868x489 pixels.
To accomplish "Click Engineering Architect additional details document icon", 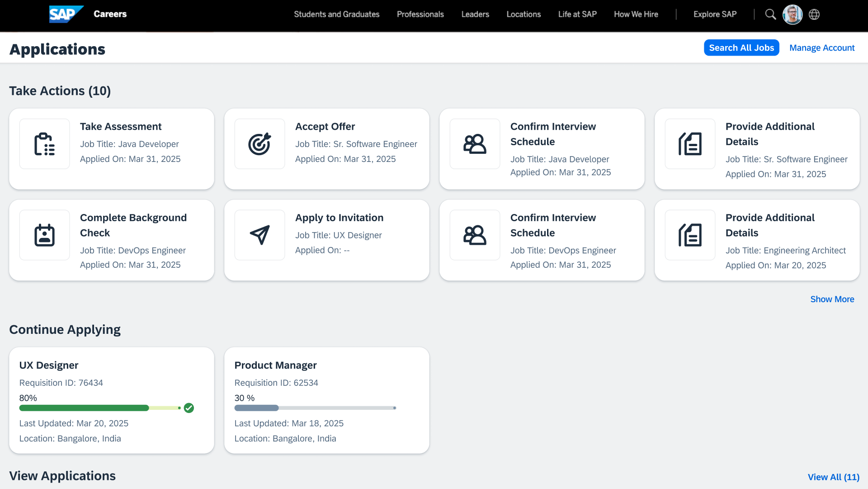I will click(690, 235).
